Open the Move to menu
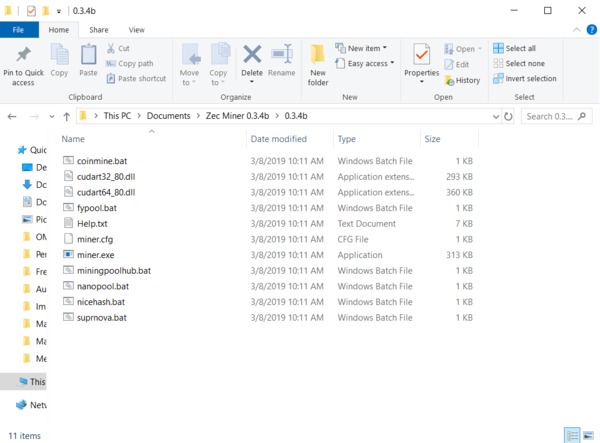Screen dimensions: 600x443 [189, 64]
